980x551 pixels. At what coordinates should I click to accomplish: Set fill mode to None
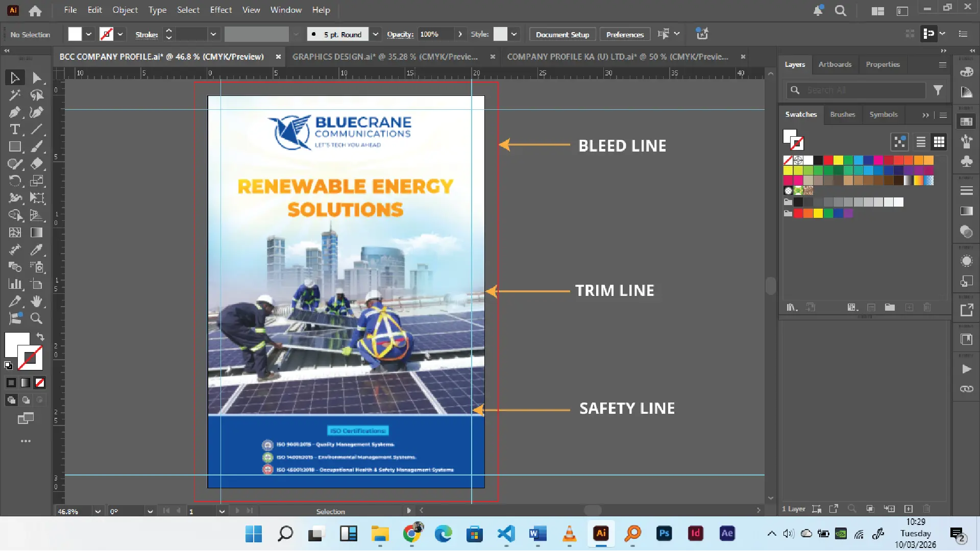40,383
